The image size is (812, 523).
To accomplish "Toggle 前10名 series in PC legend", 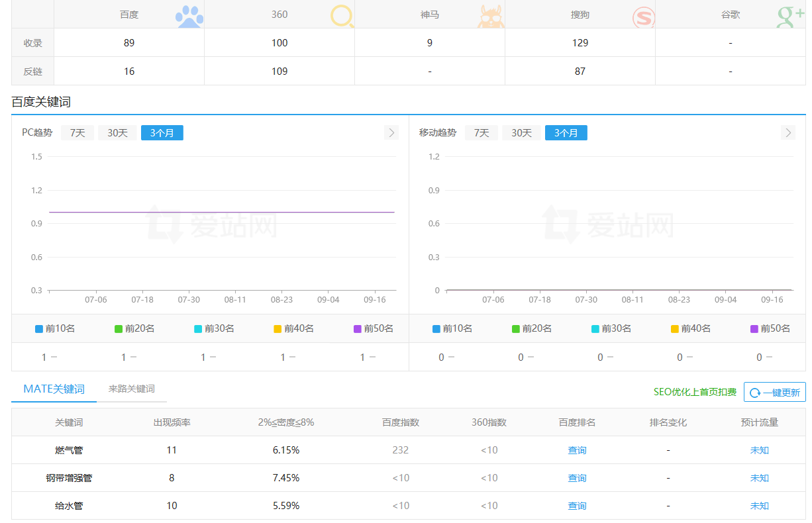I will pos(55,328).
